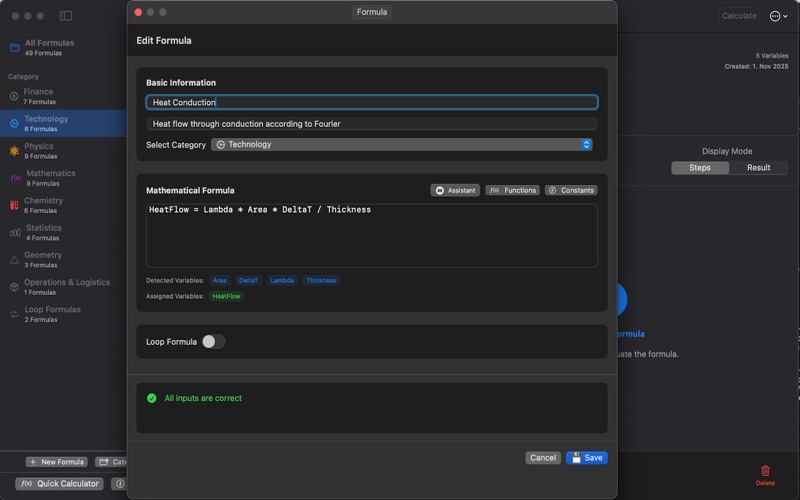Click the Geometry triangle icon
This screenshot has height=500, width=800.
[14, 260]
